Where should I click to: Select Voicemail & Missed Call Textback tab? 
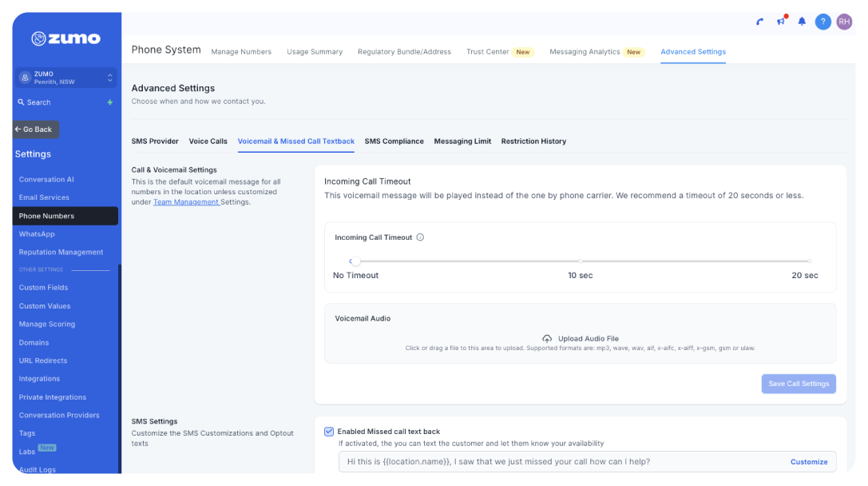click(296, 141)
